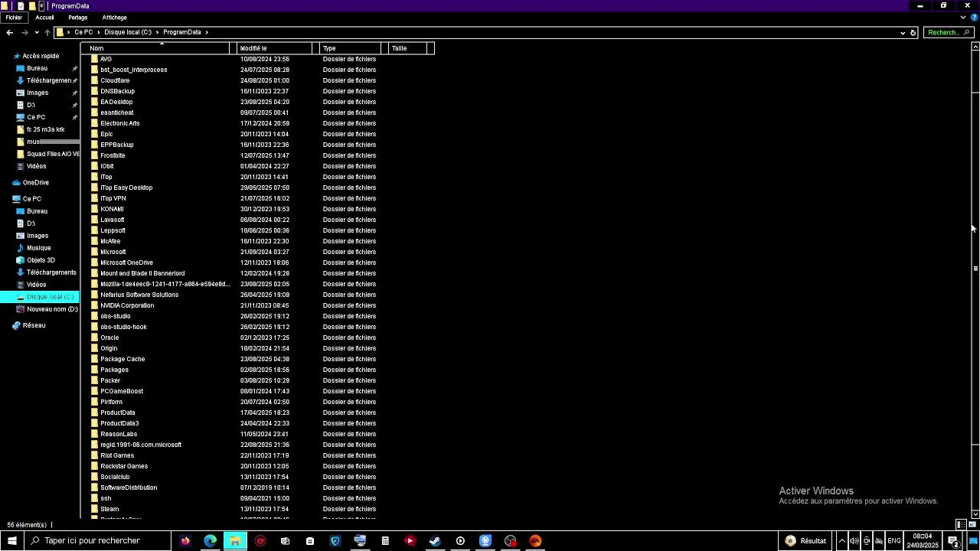The height and width of the screenshot is (551, 980).
Task: Sort by Modifié le column header
Action: [275, 48]
